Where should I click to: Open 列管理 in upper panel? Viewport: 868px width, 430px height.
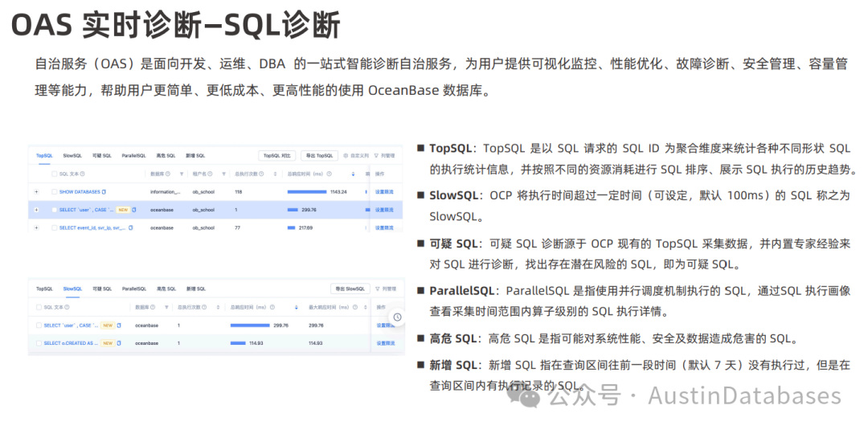(385, 155)
